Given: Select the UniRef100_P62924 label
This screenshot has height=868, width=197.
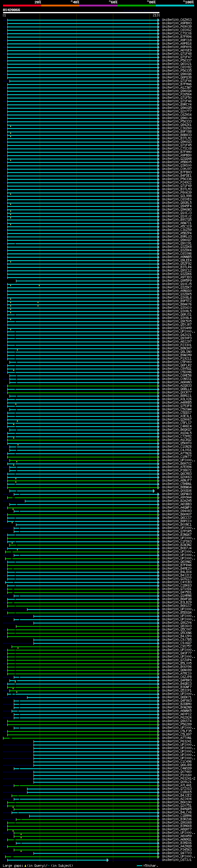Looking at the screenshot, I should click(177, 717).
